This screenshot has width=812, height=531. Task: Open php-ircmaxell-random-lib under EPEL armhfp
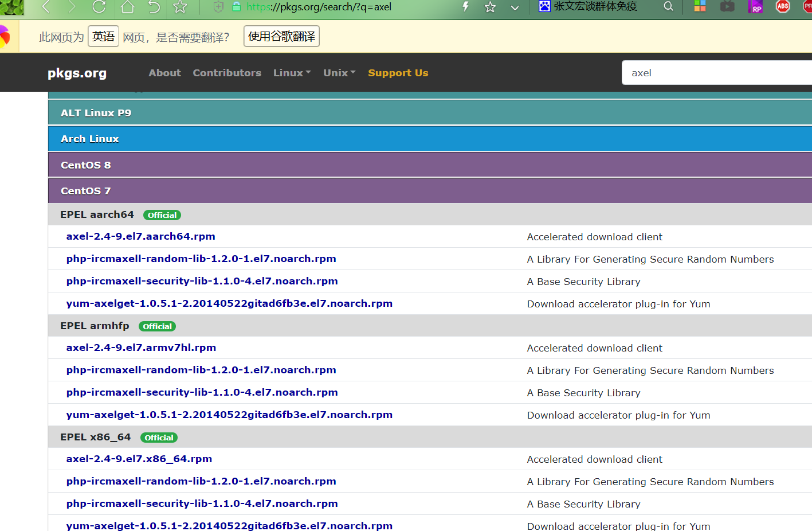pos(201,370)
